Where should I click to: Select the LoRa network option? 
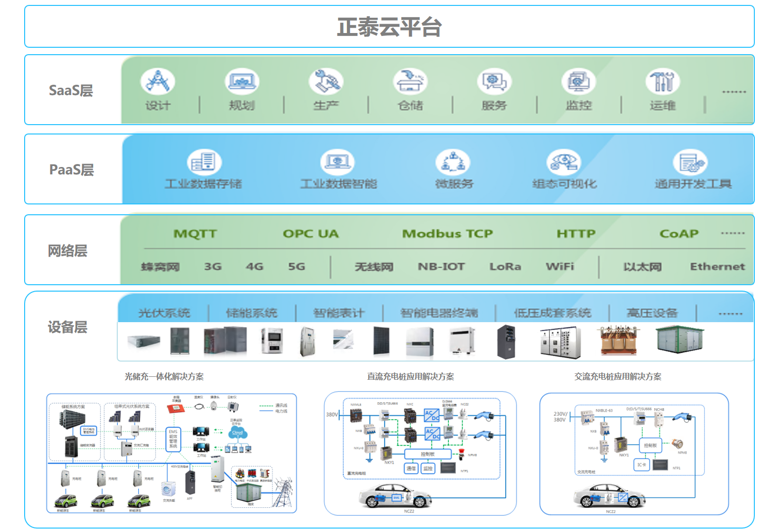[505, 266]
